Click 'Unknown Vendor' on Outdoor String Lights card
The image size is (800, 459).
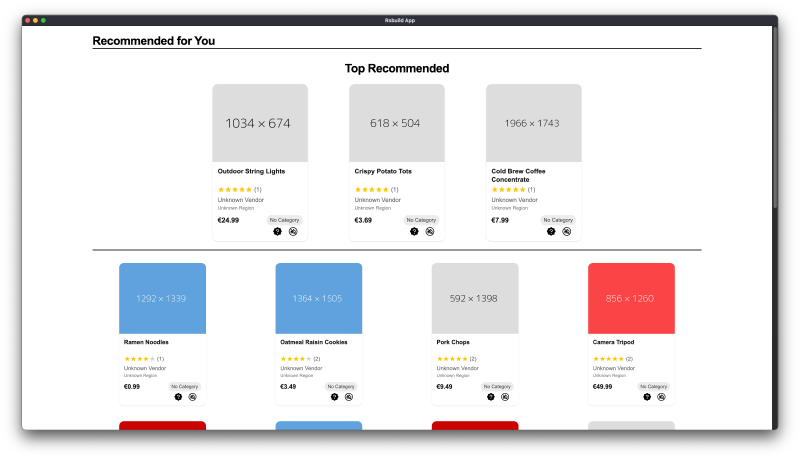pos(241,200)
